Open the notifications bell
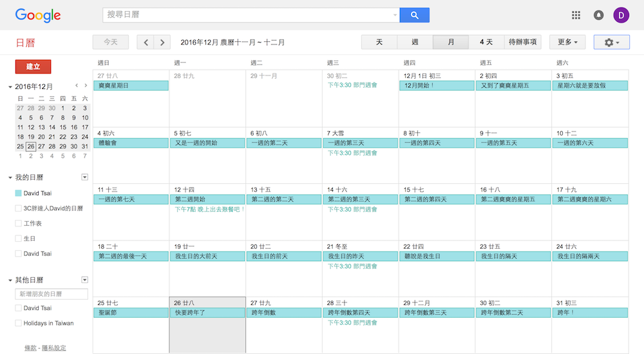 [599, 15]
